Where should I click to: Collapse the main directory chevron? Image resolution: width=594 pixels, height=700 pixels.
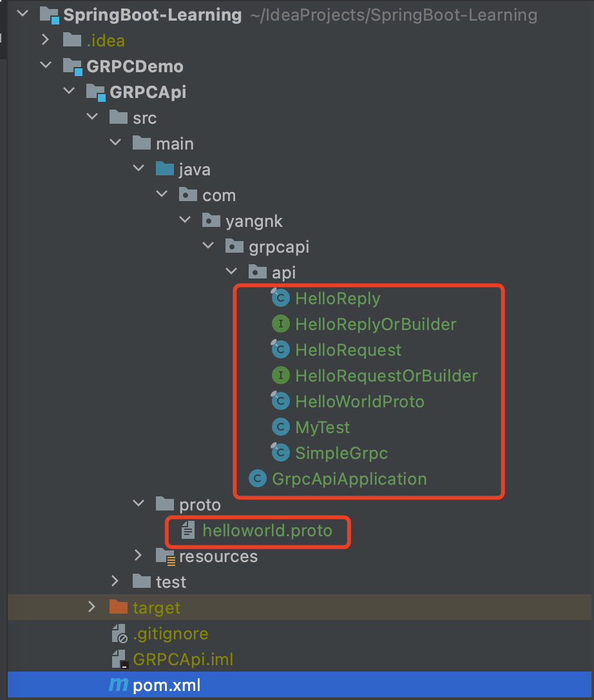click(x=115, y=142)
